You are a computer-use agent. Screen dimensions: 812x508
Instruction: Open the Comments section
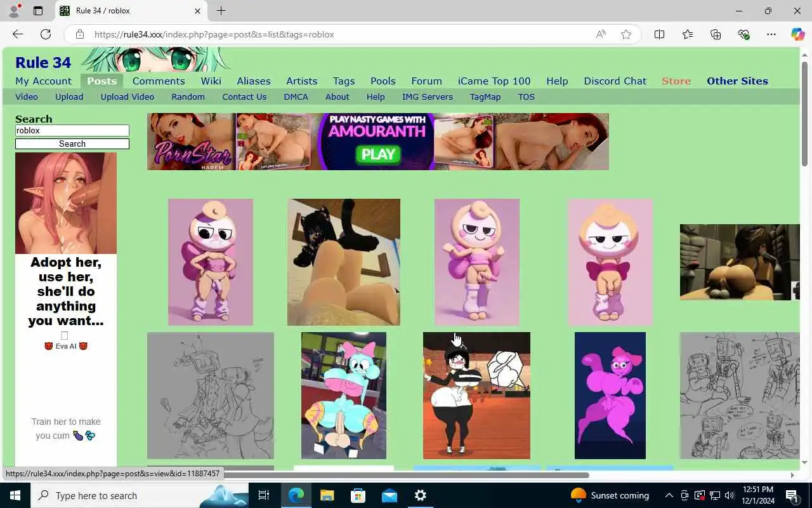pyautogui.click(x=159, y=81)
